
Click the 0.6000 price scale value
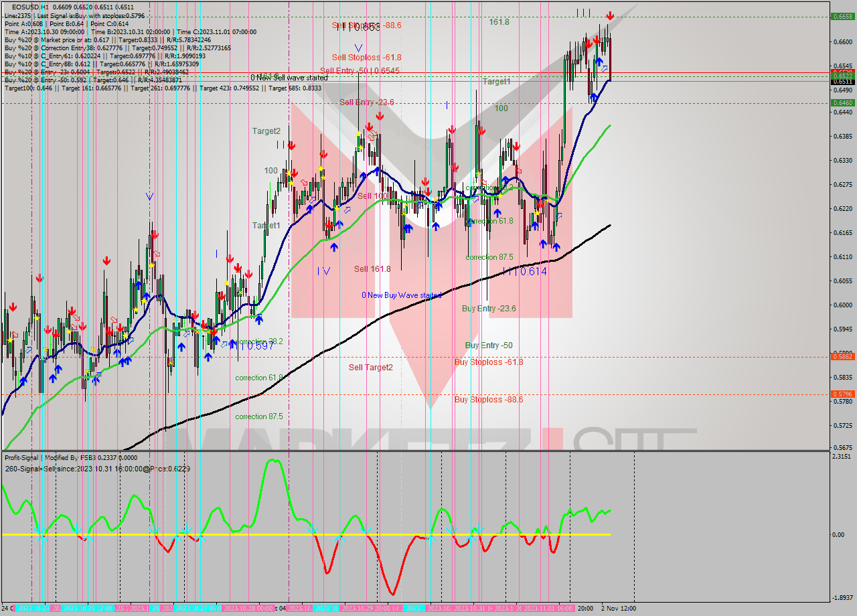click(842, 305)
